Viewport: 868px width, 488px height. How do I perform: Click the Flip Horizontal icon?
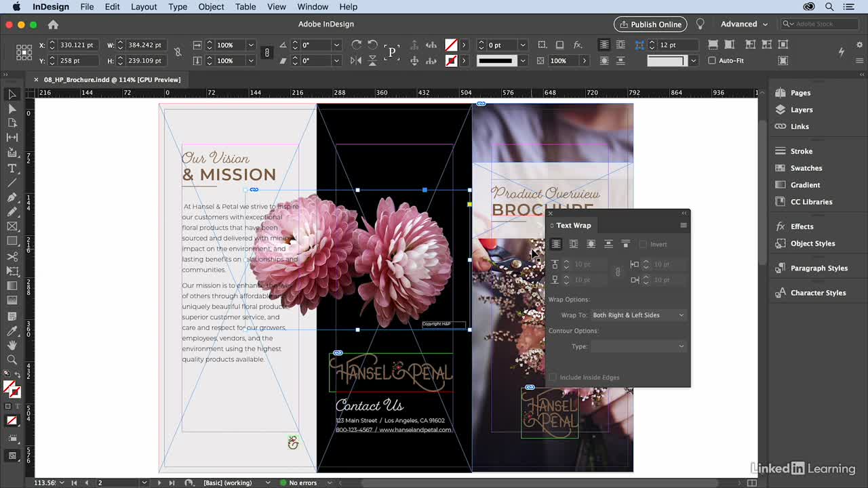[x=357, y=60]
